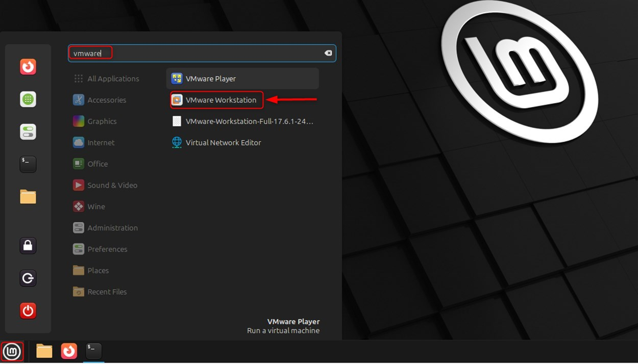This screenshot has height=364, width=638.
Task: Click the VMware Player app icon
Action: [x=177, y=79]
